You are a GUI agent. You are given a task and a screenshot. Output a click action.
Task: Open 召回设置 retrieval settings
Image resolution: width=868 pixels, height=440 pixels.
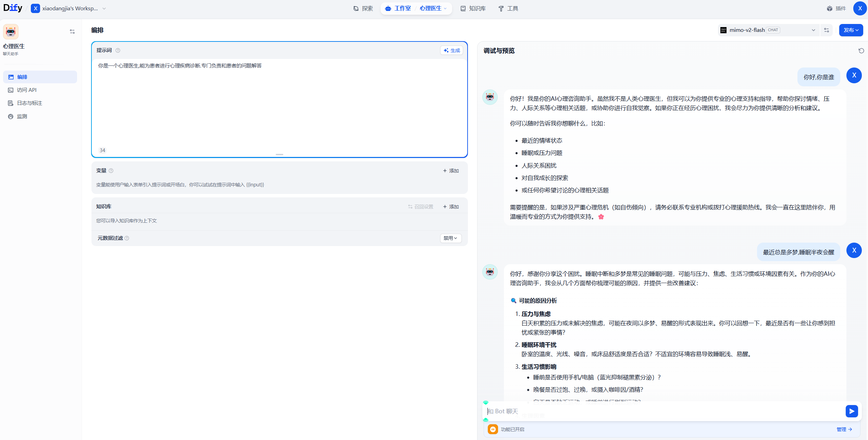(421, 207)
